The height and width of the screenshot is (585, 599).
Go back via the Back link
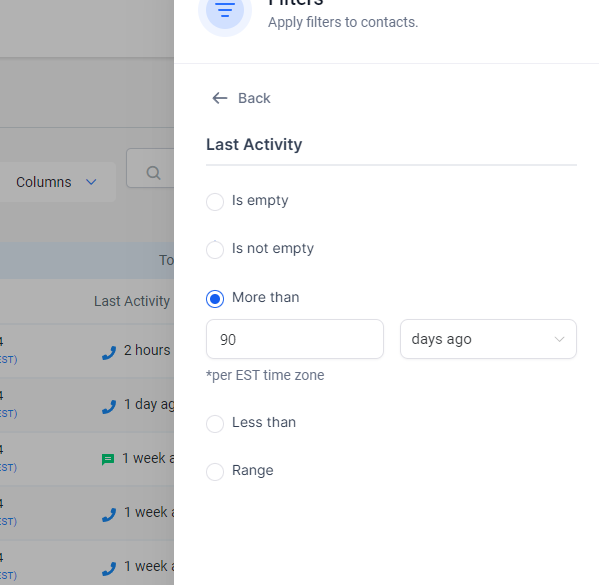pyautogui.click(x=241, y=98)
